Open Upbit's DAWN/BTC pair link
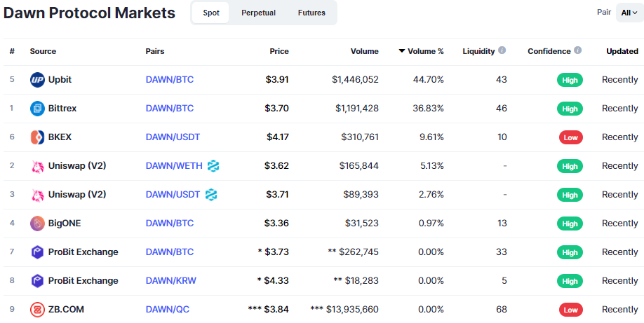644x323 pixels. (170, 80)
